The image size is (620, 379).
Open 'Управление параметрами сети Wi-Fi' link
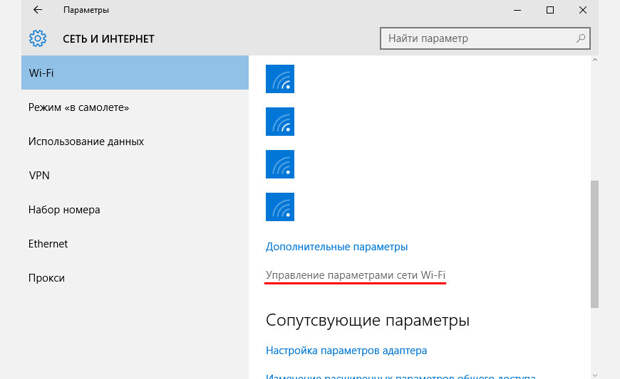pyautogui.click(x=355, y=275)
